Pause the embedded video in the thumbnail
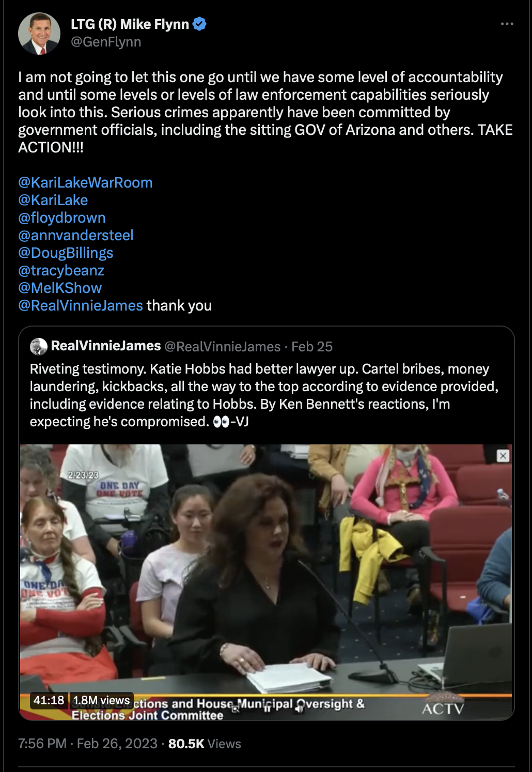This screenshot has height=772, width=532. 267,708
